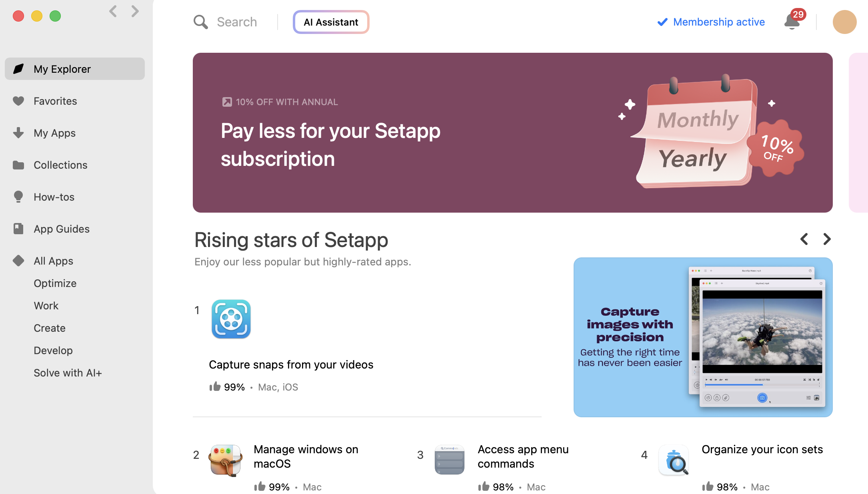Show previous Rising stars apps
The image size is (868, 494).
coord(804,239)
